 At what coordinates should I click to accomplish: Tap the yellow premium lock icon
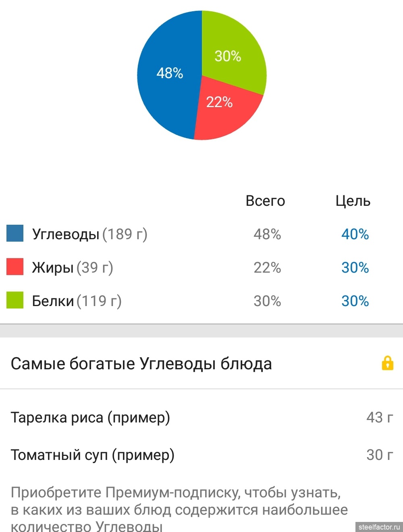(387, 363)
